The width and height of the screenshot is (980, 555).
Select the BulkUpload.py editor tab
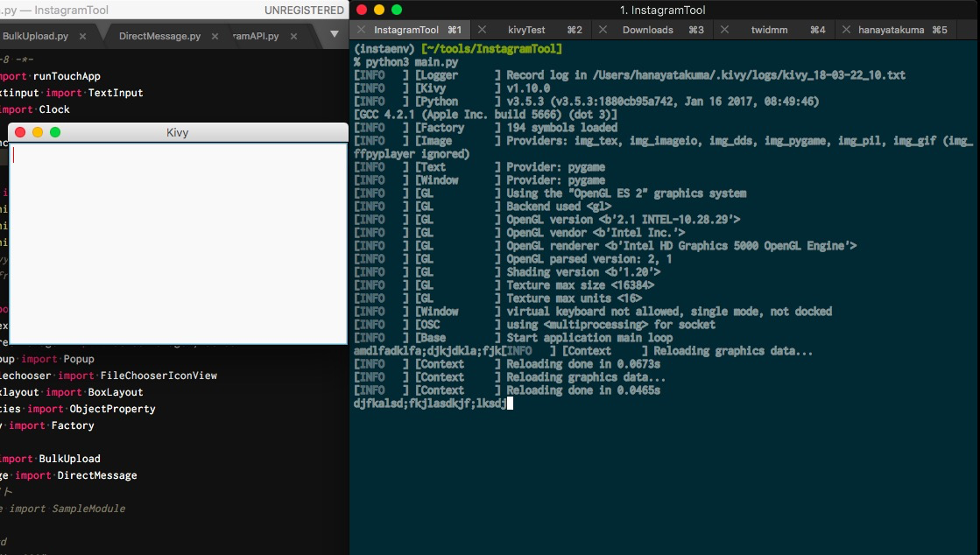pyautogui.click(x=35, y=37)
